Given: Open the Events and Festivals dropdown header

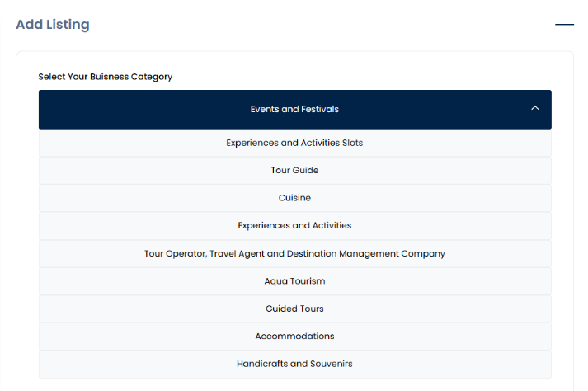Looking at the screenshot, I should [294, 110].
